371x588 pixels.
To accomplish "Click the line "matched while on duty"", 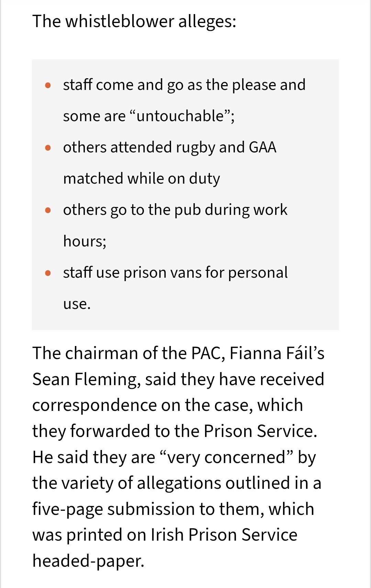I will point(142,178).
